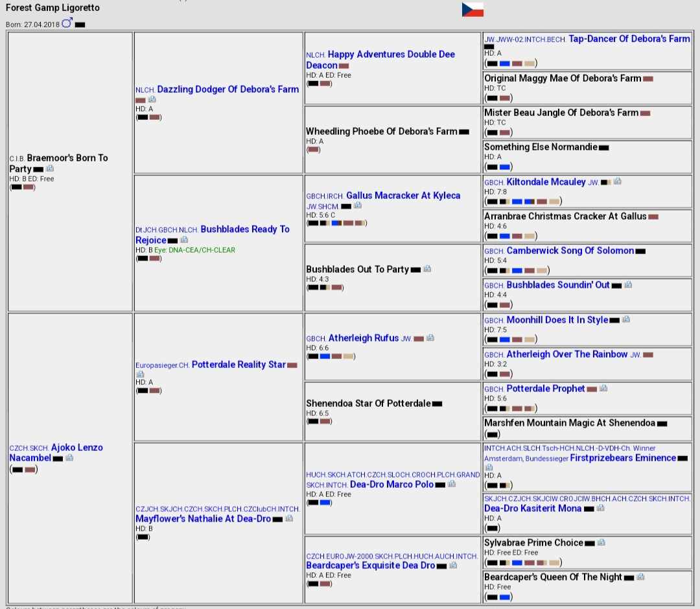Follow the Moonhill Does It In Style link
Screen dimensions: 700x609
(557, 320)
